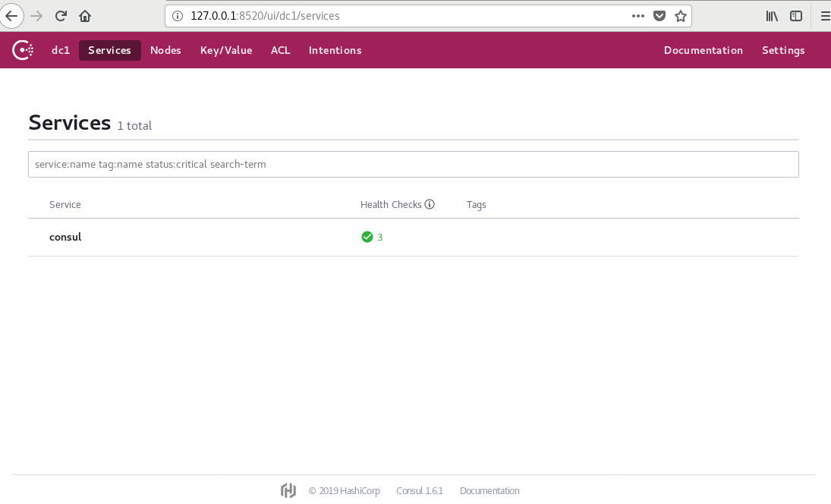Click the Health Checks column header
This screenshot has width=831, height=504.
(x=391, y=205)
